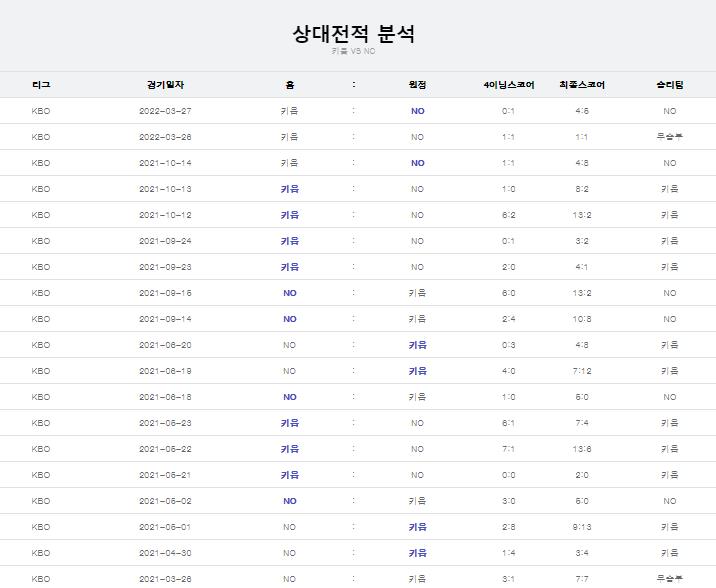Screen dimensions: 716x588
Task: Select the 홈 column header
Action: click(290, 84)
